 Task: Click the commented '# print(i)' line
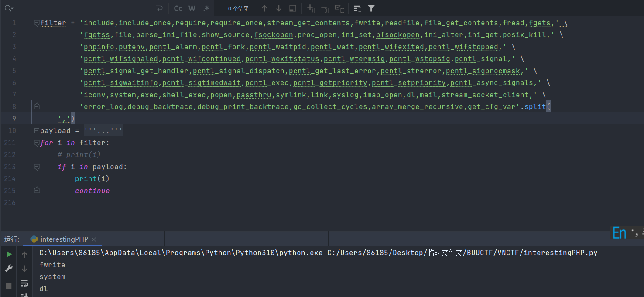click(79, 154)
